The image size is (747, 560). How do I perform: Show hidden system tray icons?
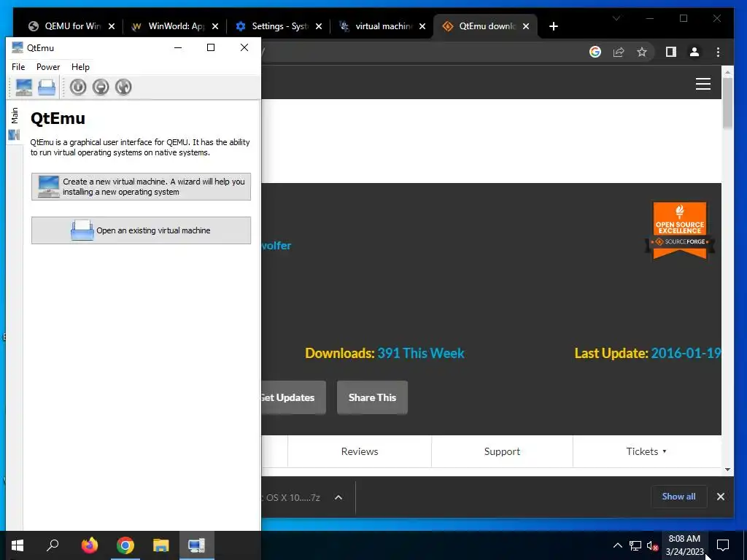(617, 545)
